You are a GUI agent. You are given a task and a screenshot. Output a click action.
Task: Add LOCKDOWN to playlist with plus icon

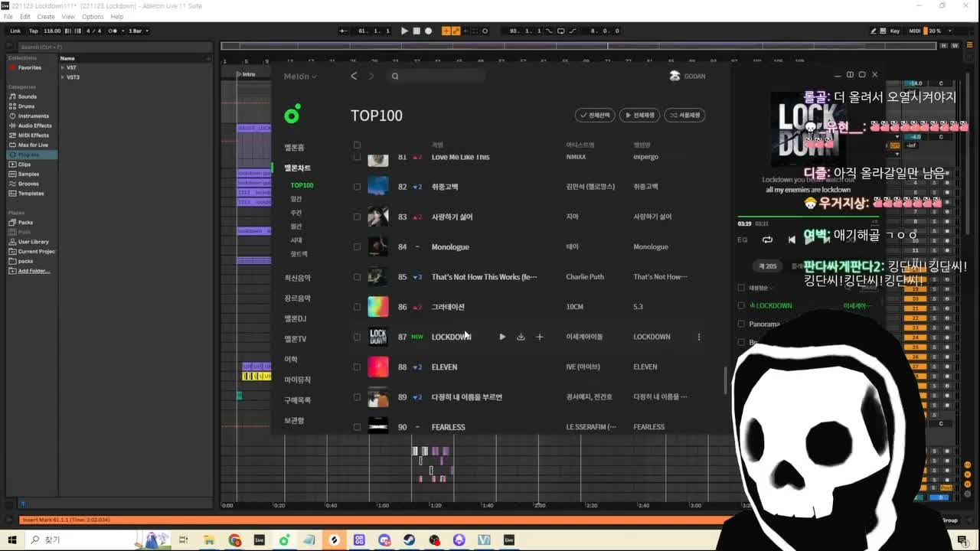(540, 337)
